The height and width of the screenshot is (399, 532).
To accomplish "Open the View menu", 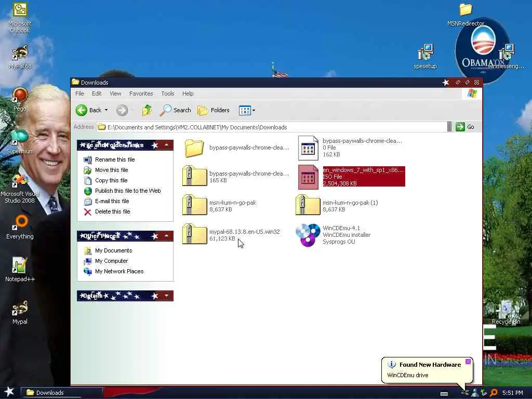I will pyautogui.click(x=115, y=94).
